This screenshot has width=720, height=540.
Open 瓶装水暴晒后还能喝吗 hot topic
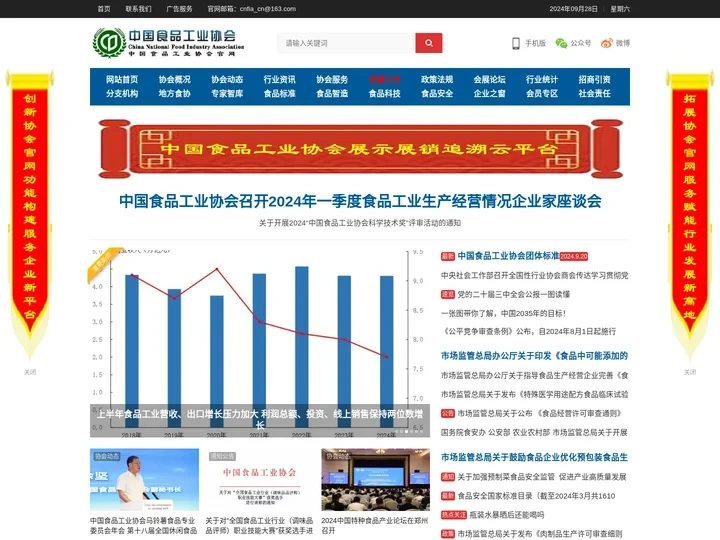[x=507, y=515]
